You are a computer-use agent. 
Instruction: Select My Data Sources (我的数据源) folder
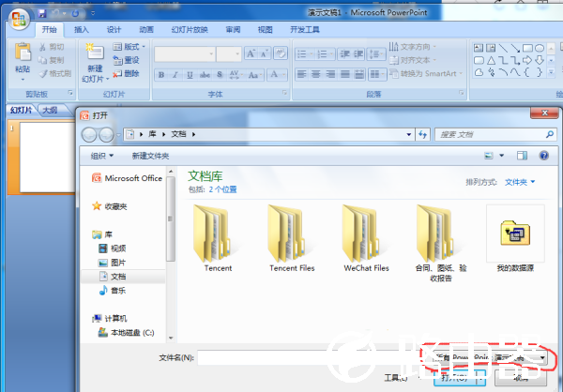click(515, 238)
